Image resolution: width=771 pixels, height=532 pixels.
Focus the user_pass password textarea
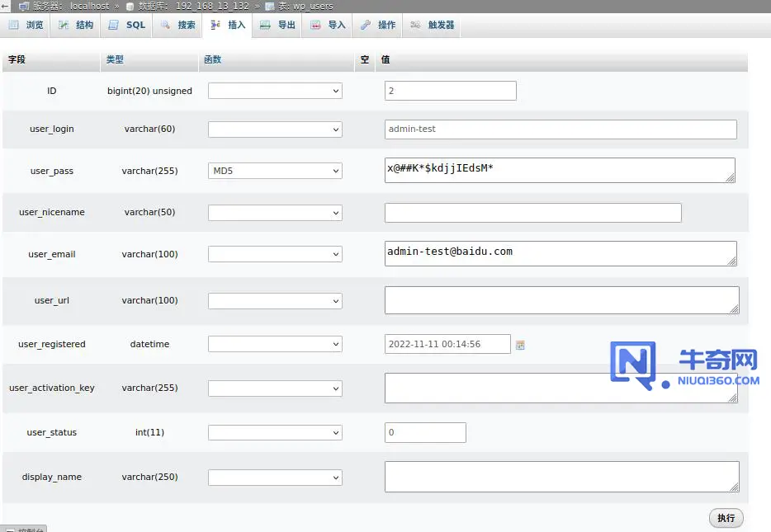click(x=560, y=170)
